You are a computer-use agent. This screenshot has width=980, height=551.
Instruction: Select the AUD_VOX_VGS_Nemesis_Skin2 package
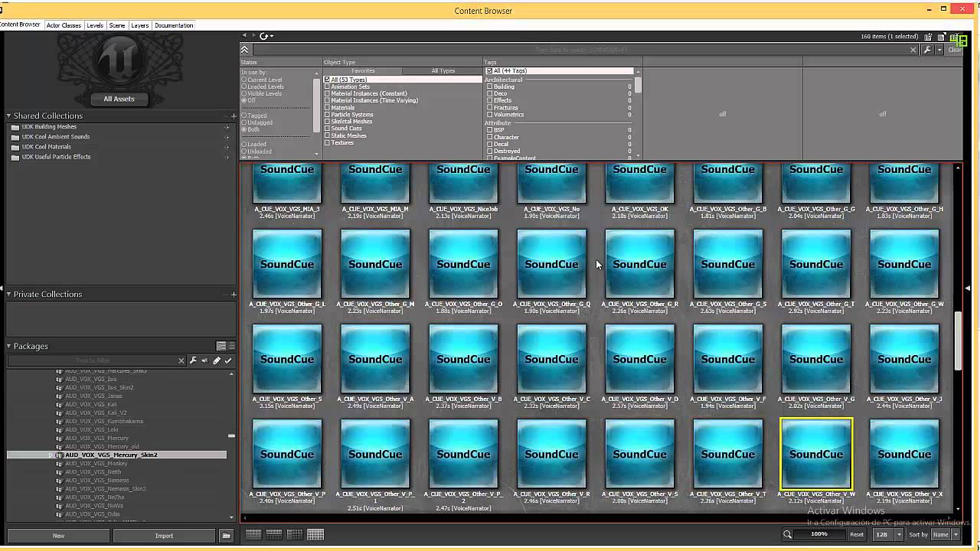pyautogui.click(x=106, y=489)
